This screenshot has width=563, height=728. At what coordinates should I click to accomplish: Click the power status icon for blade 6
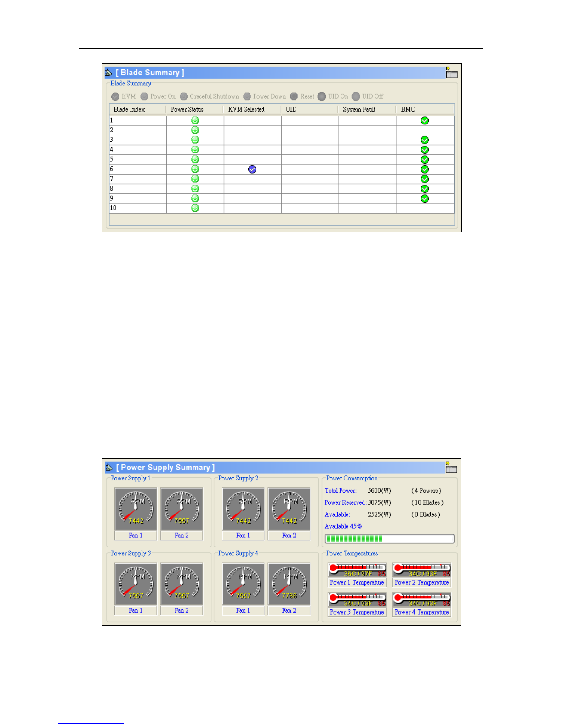pyautogui.click(x=195, y=169)
